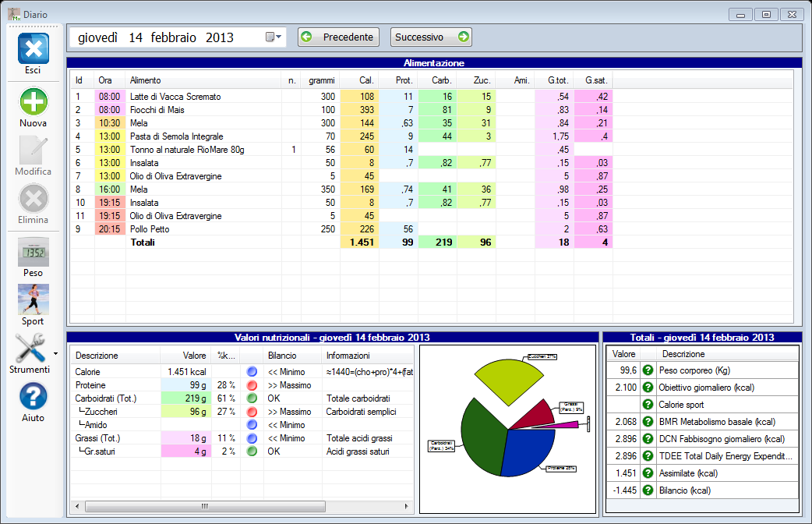Sort table by Cal. column header
Screen dimensions: 812x524
point(366,80)
